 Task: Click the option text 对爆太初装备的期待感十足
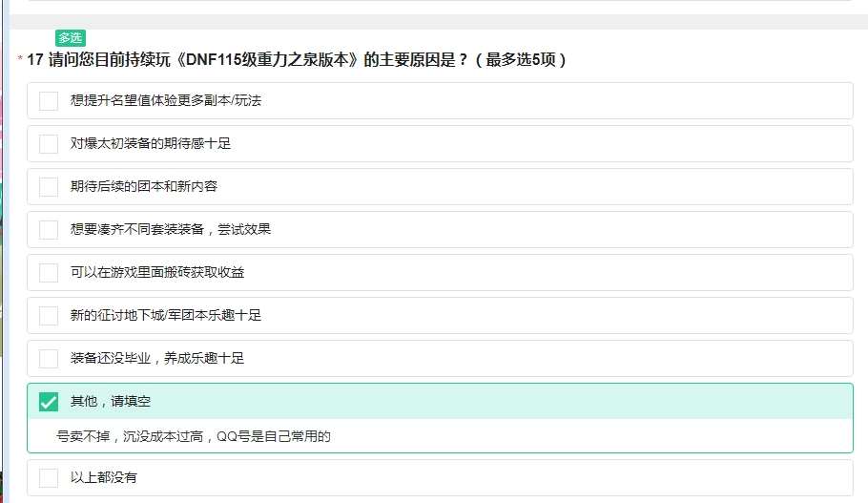[x=151, y=143]
